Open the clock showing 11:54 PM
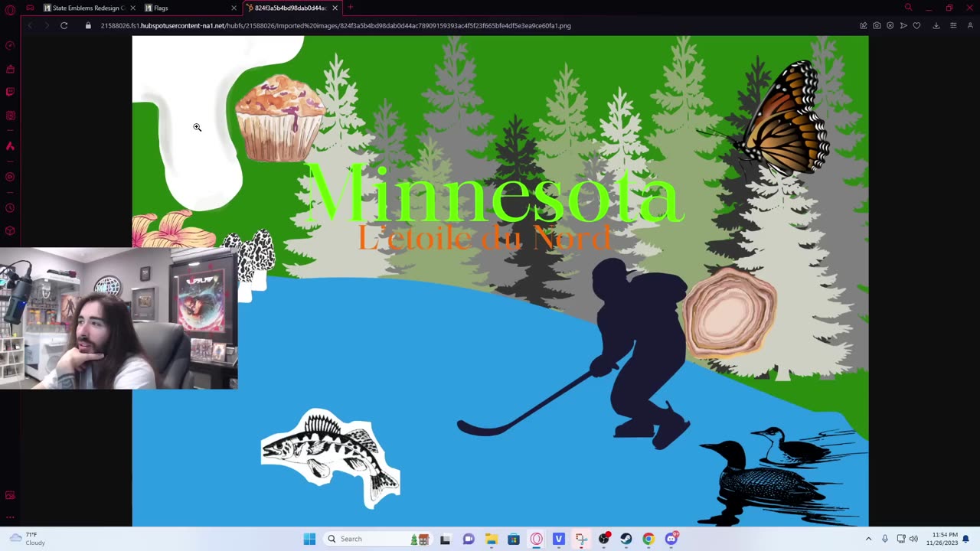 tap(944, 539)
